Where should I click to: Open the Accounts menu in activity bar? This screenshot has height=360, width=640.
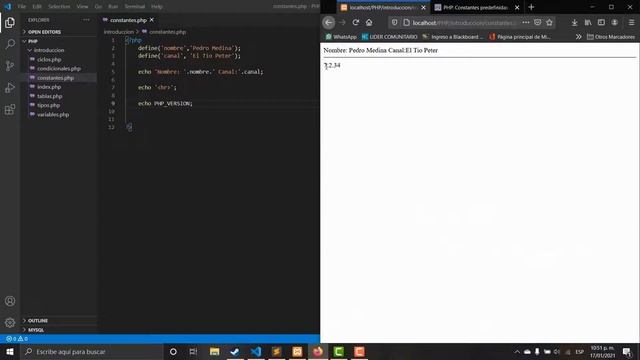coord(10,301)
